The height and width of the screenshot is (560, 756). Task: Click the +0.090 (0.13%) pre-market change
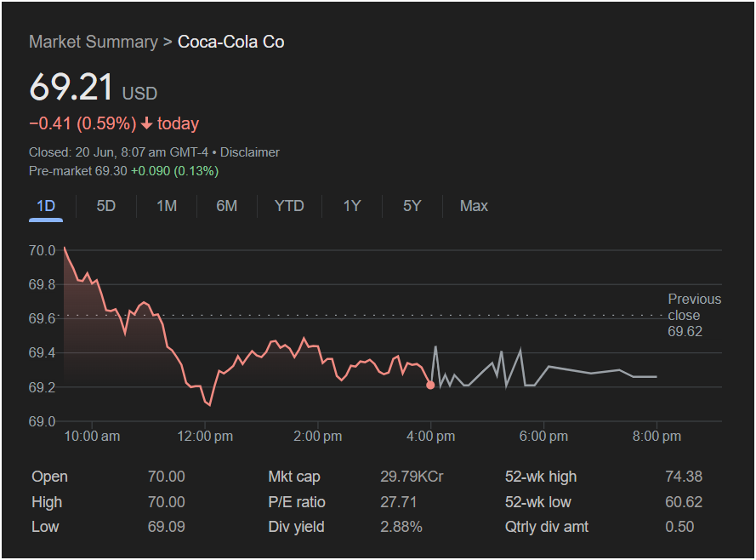(x=175, y=171)
